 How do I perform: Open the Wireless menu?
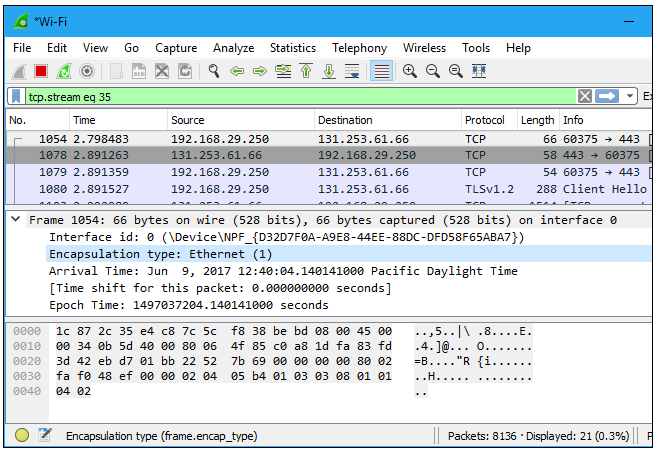[424, 48]
